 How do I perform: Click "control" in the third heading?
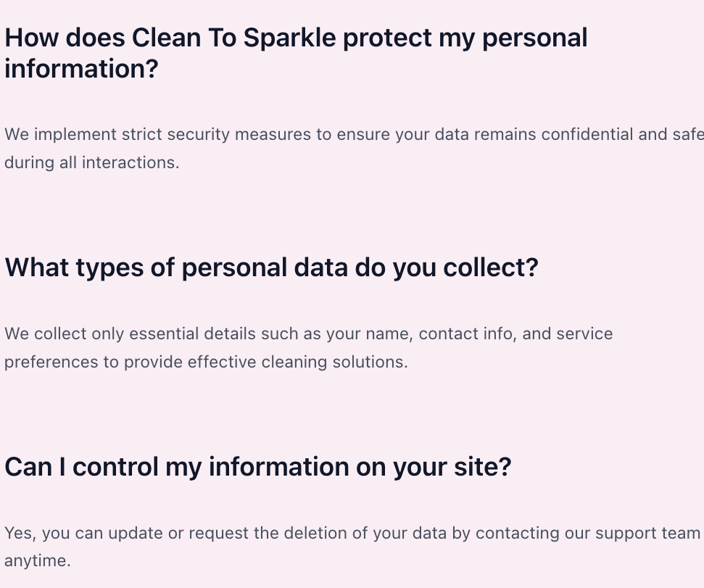point(115,467)
